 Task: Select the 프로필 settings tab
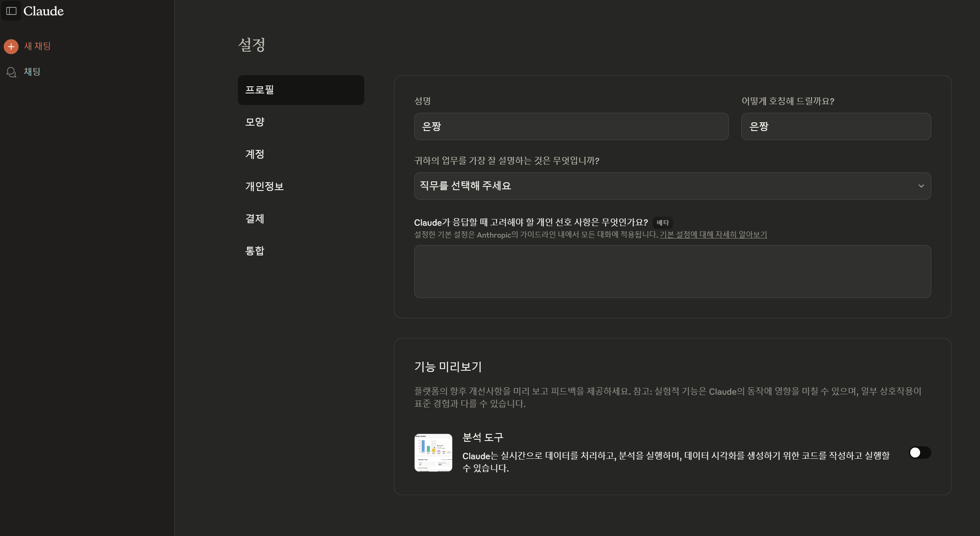[x=301, y=90]
